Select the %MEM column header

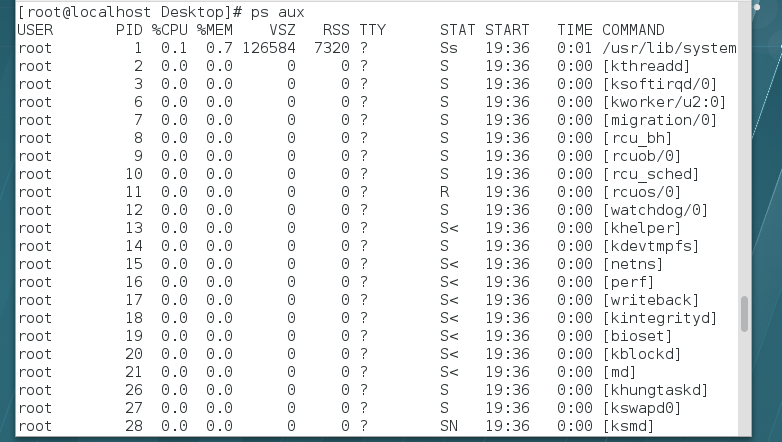[x=214, y=30]
